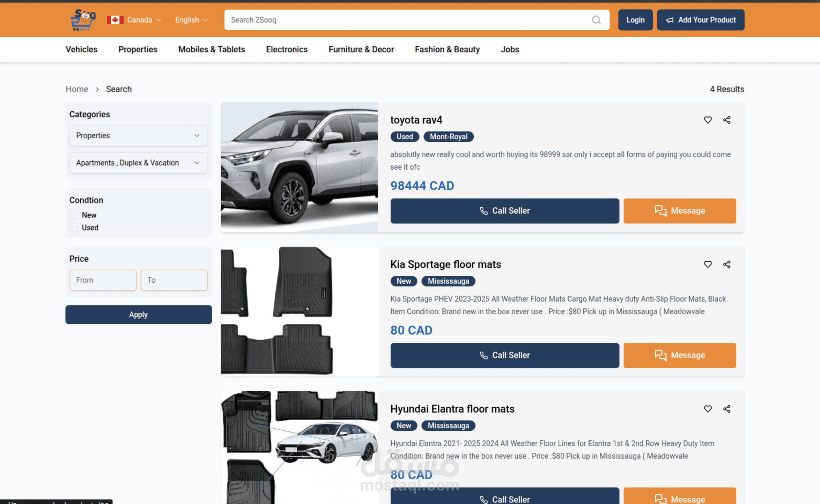Check the Used condition checkbox
Image resolution: width=820 pixels, height=504 pixels.
pos(74,228)
